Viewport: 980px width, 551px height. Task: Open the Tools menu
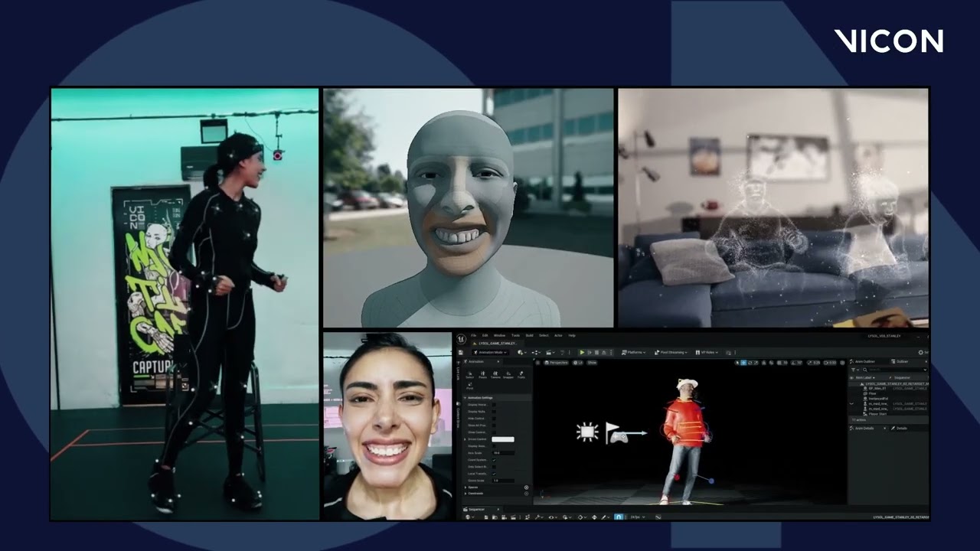(x=515, y=335)
